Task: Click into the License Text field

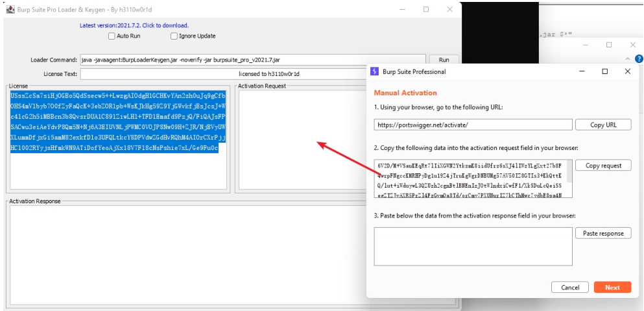Action: click(224, 74)
